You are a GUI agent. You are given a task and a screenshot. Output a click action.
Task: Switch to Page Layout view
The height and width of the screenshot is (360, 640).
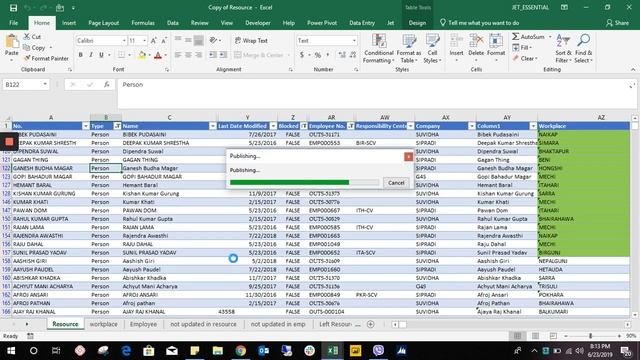[x=535, y=336]
